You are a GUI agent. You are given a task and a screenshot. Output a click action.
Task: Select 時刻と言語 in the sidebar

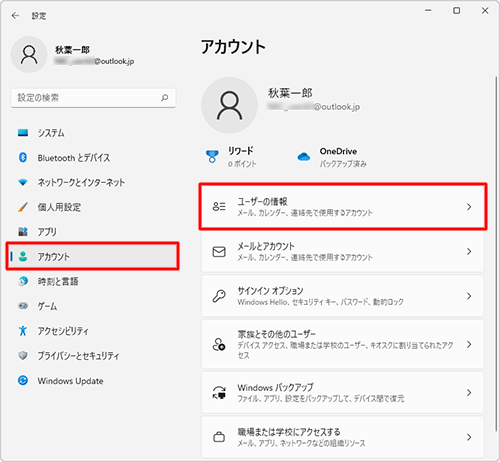coord(93,281)
